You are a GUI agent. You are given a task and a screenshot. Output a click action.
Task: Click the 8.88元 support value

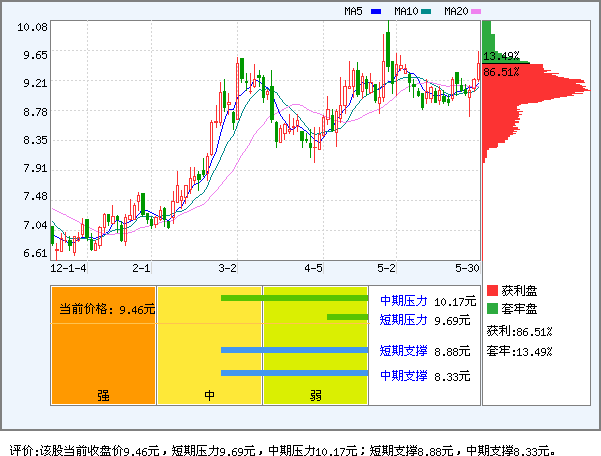452,351
